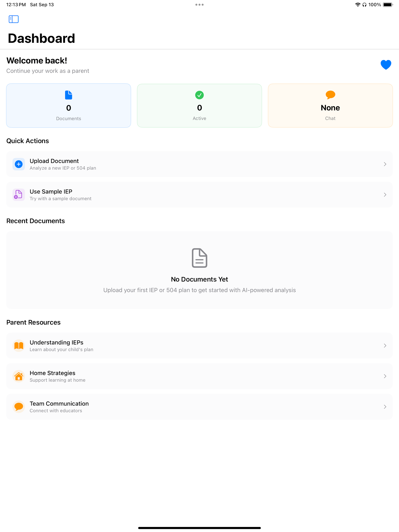The image size is (399, 532).
Task: Tap the green checkmark icon in Active card
Action: click(x=199, y=95)
